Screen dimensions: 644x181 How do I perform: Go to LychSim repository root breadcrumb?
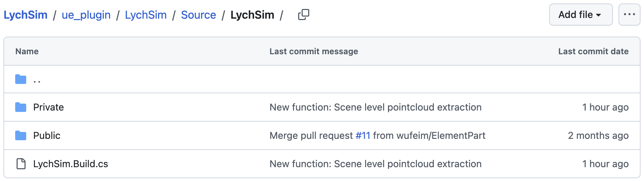click(x=26, y=15)
